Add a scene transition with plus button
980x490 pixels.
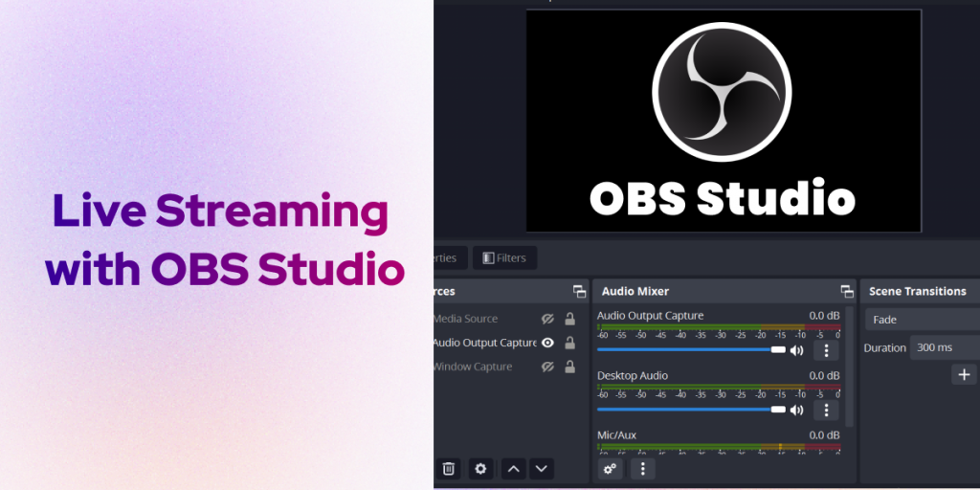pos(964,374)
